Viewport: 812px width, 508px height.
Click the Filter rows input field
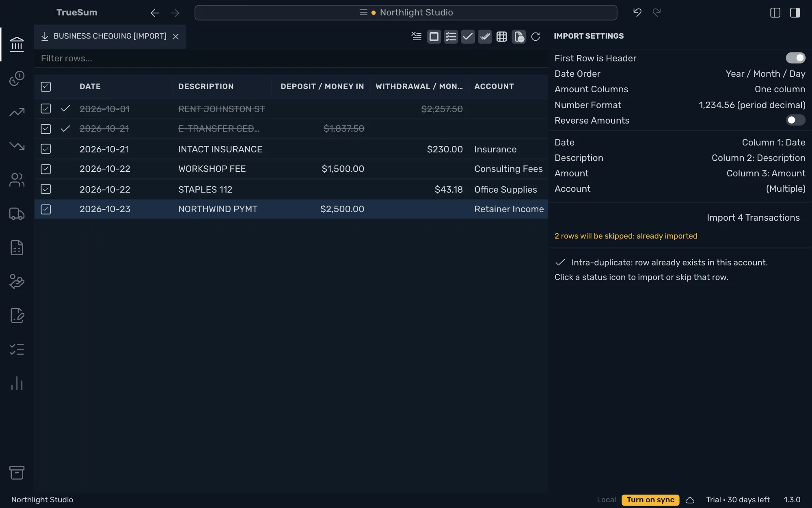click(x=291, y=58)
